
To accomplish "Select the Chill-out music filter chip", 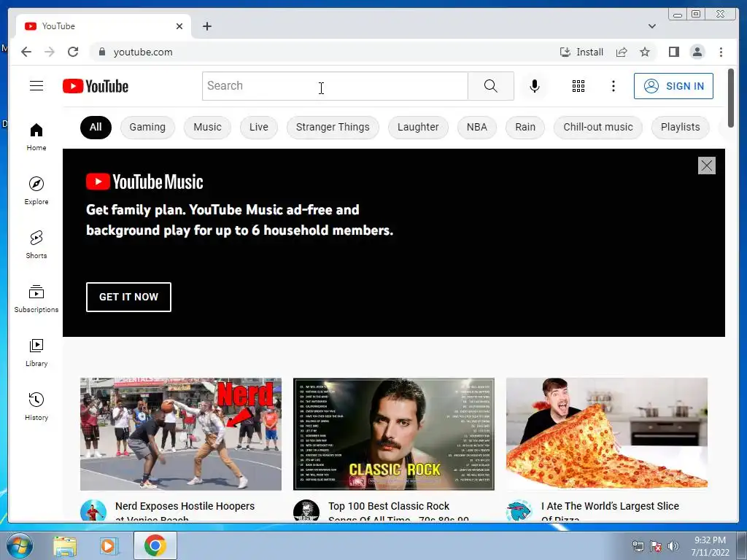I will click(598, 127).
